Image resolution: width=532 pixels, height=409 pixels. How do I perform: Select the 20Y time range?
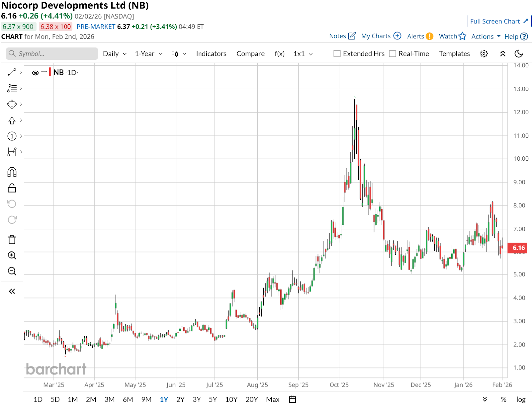252,399
